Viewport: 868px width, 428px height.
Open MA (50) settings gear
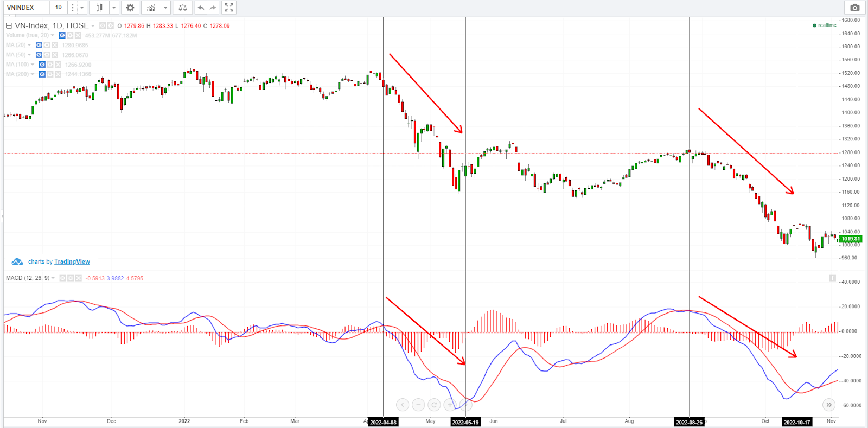[47, 55]
